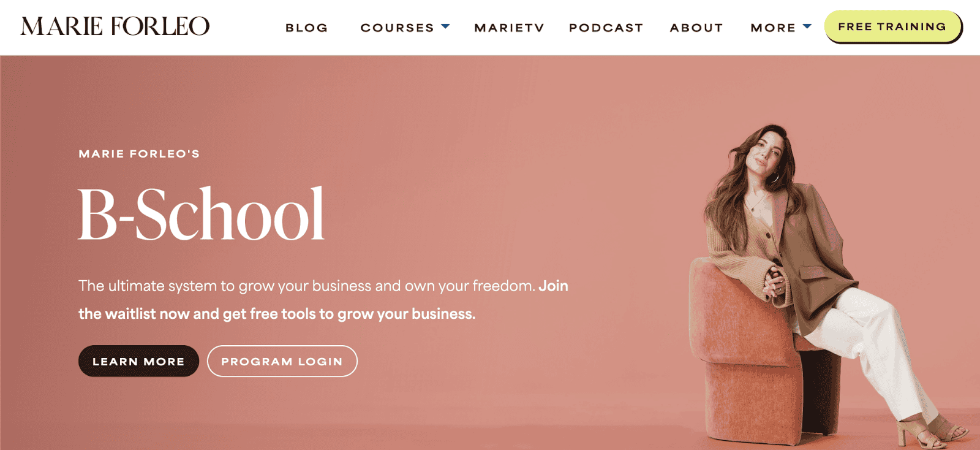Click the B-School headline
The height and width of the screenshot is (450, 980).
[x=201, y=214]
